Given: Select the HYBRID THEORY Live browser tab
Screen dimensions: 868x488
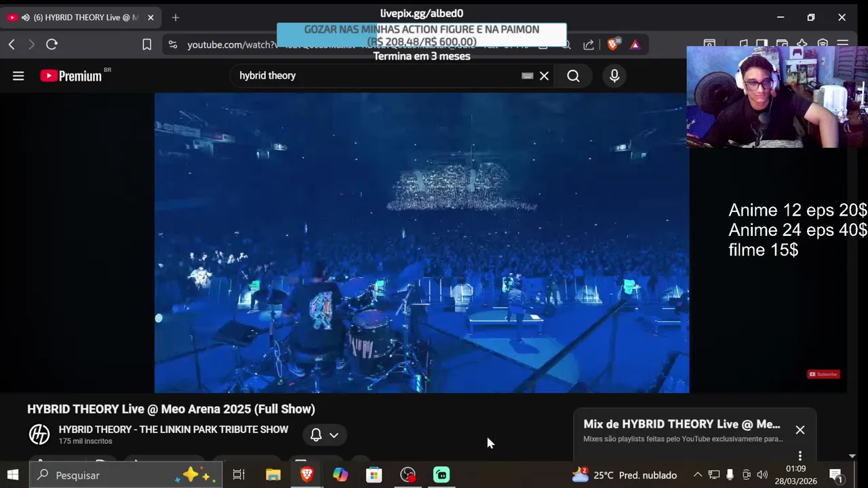Looking at the screenshot, I should pyautogui.click(x=81, y=18).
